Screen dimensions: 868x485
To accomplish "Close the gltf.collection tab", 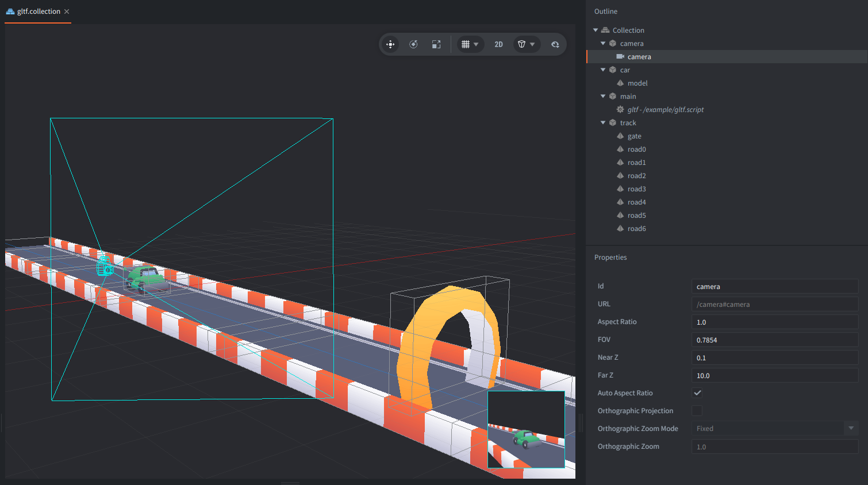I will pos(67,11).
